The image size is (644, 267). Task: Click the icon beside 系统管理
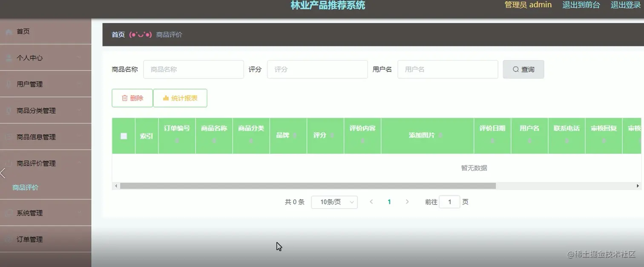9,213
